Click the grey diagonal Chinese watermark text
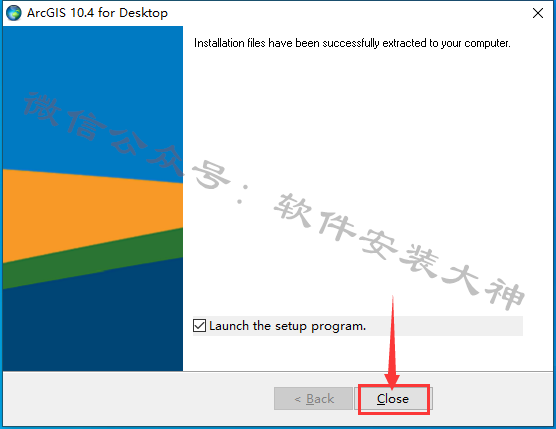556x429 pixels. point(273,200)
